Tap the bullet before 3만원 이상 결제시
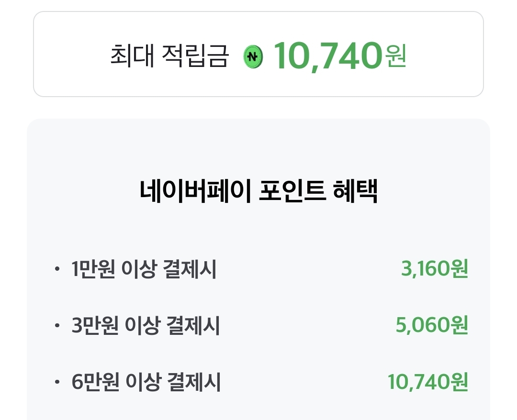The height and width of the screenshot is (420, 517). [x=57, y=327]
